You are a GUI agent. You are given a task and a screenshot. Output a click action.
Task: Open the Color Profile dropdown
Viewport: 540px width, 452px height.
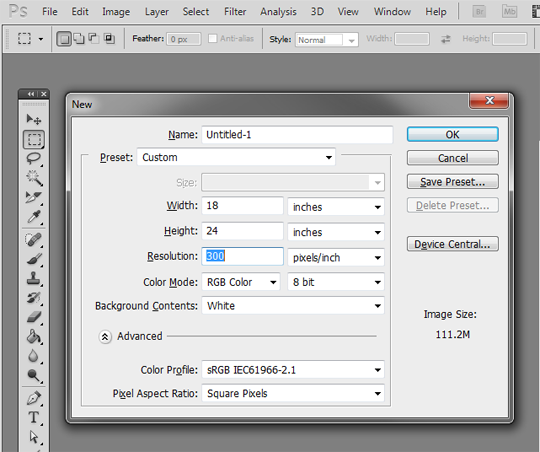coord(293,370)
